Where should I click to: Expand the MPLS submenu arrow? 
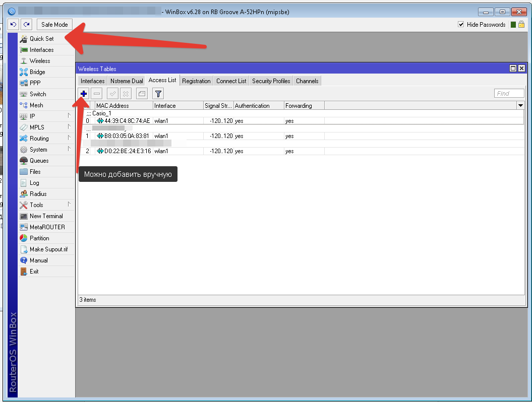coord(69,127)
